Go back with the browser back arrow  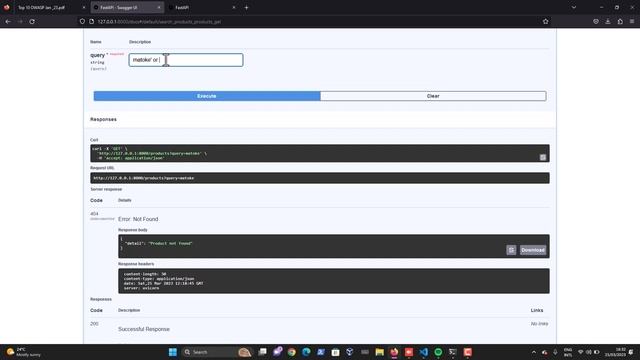click(8, 22)
